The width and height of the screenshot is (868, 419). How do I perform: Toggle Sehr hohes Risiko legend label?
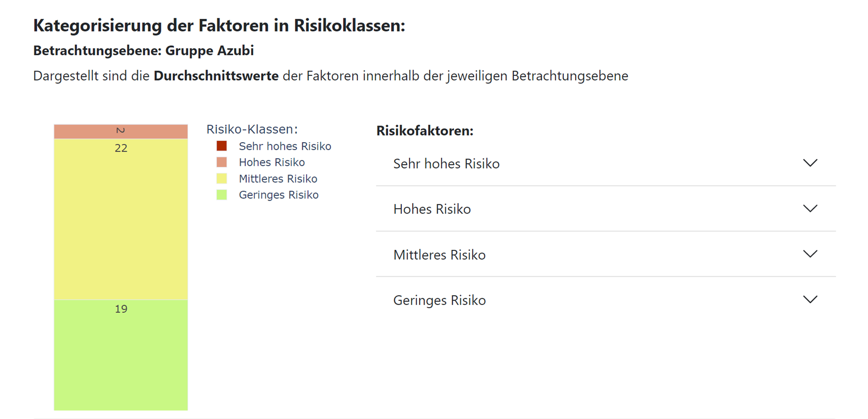tap(285, 146)
